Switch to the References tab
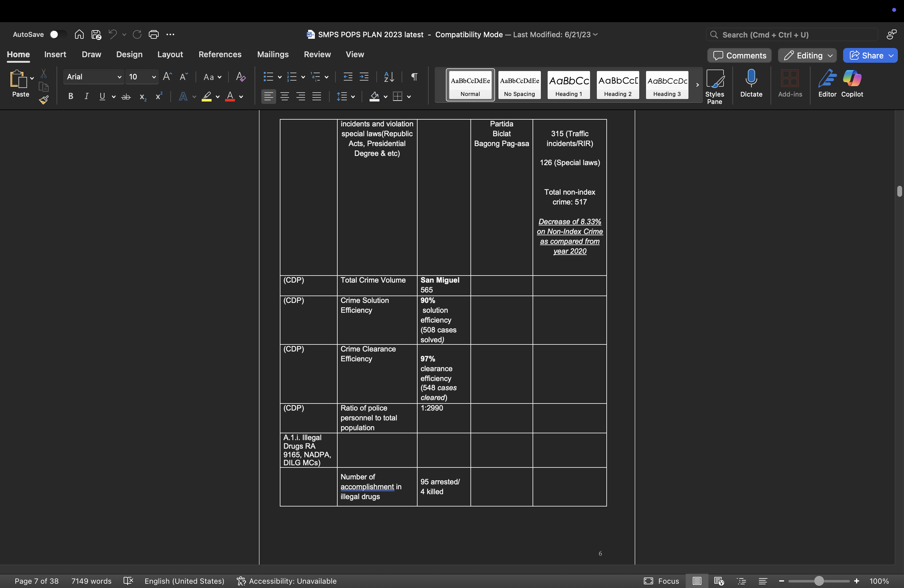This screenshot has width=904, height=588. coord(220,54)
